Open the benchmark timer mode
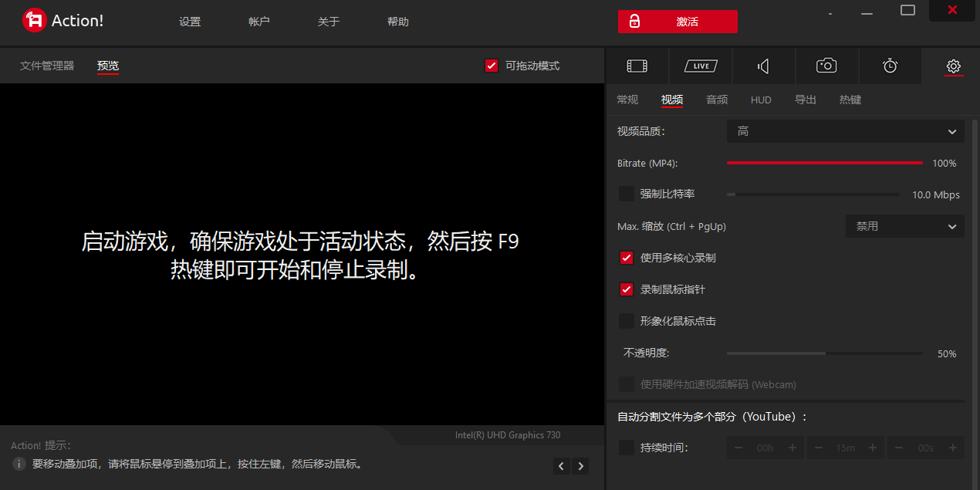Viewport: 980px width, 490px height. pos(890,66)
